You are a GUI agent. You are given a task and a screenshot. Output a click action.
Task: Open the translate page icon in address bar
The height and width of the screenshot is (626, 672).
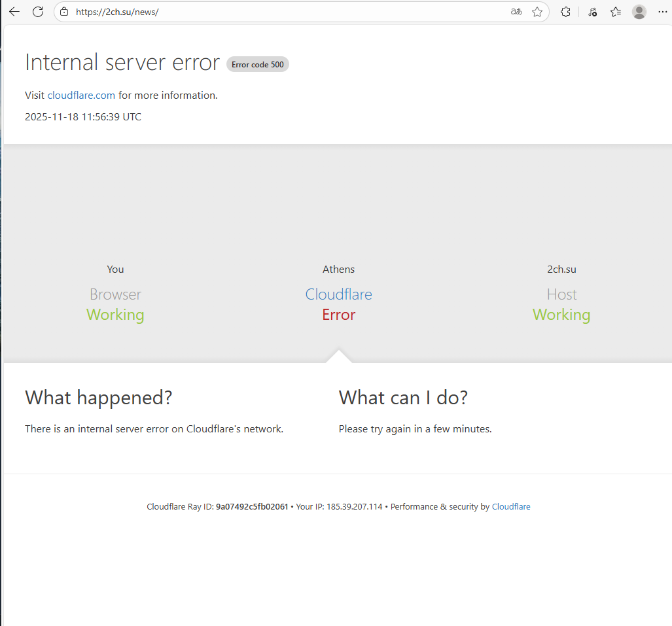coord(516,12)
